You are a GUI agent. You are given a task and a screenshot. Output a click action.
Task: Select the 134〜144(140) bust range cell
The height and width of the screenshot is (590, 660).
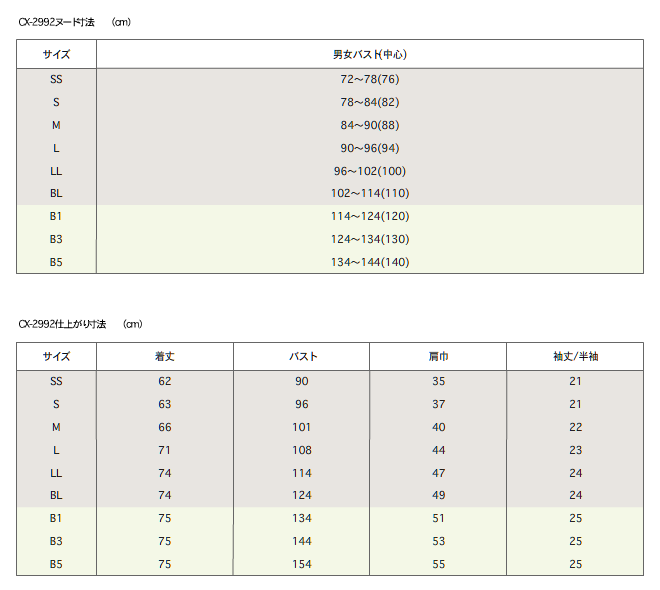pos(369,262)
